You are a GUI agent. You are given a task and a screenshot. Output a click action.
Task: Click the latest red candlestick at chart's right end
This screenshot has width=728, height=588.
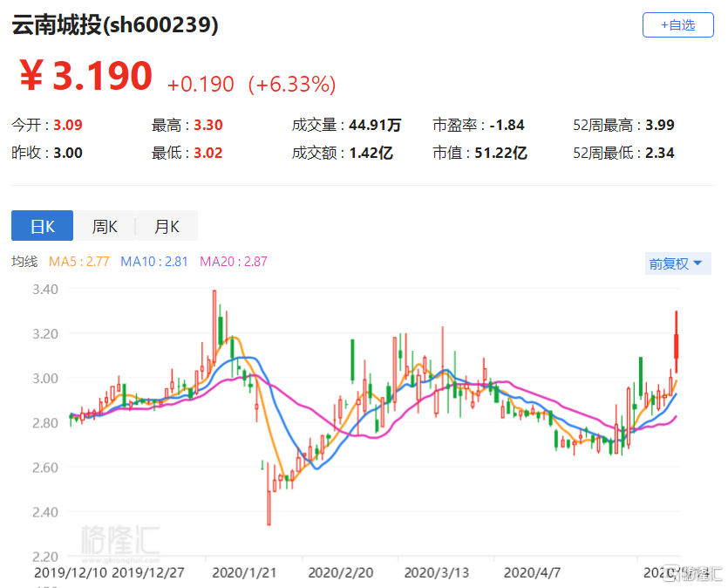tap(677, 342)
